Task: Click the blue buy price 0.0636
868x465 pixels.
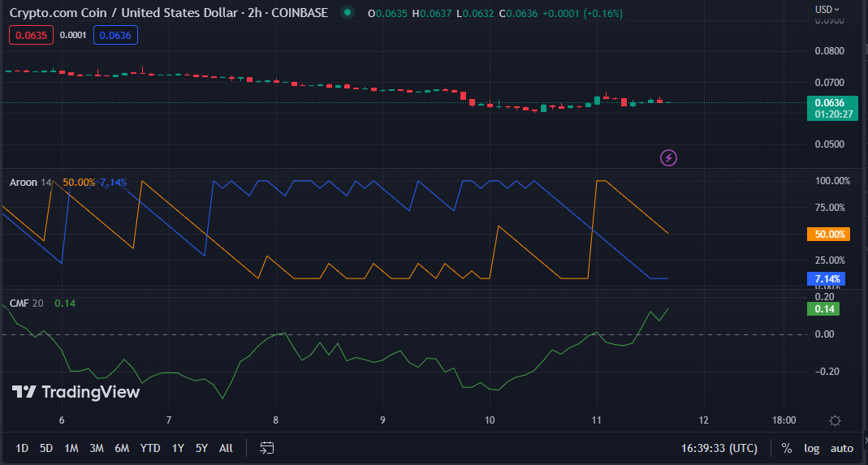Action: click(115, 36)
